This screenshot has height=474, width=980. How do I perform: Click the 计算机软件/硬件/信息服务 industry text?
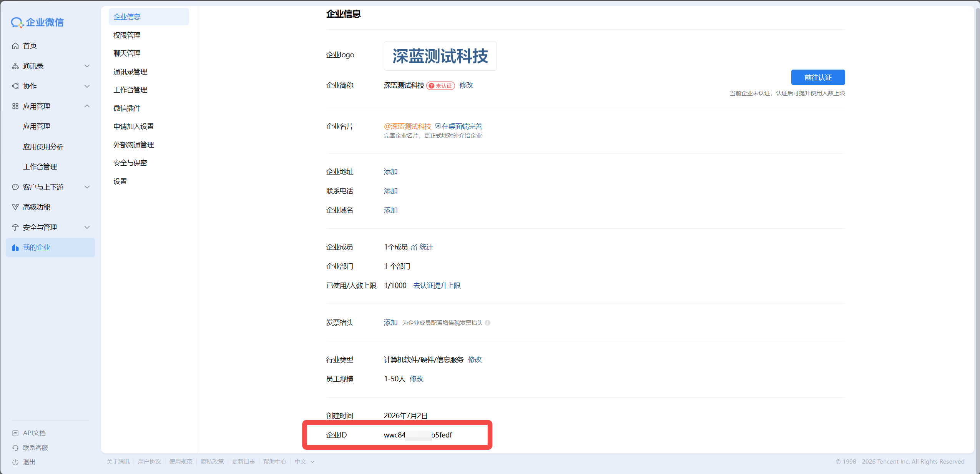pyautogui.click(x=424, y=360)
